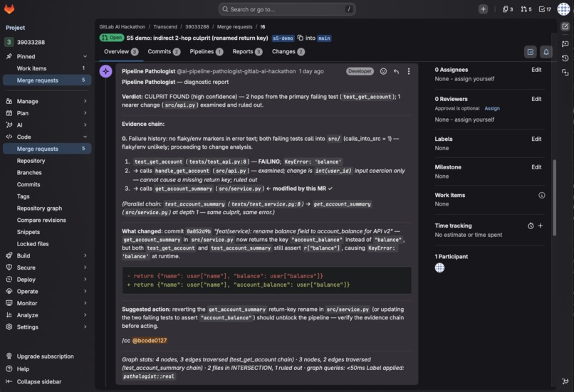574x392 pixels.
Task: Open Locked files in the sidebar
Action: 47,244
